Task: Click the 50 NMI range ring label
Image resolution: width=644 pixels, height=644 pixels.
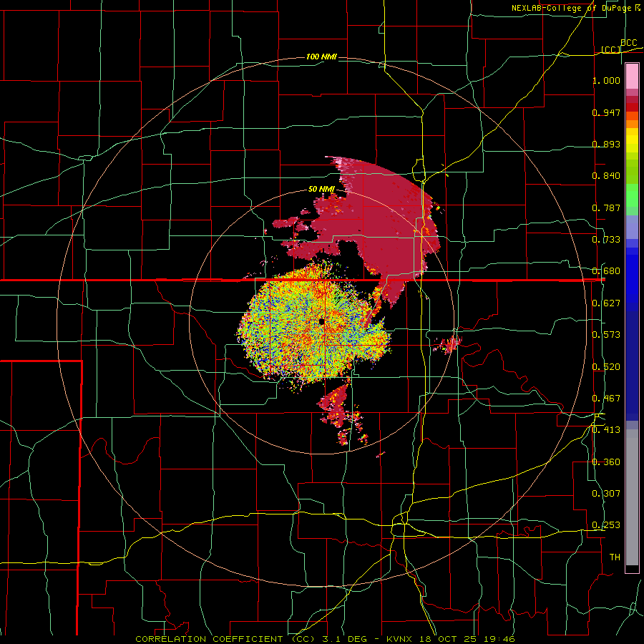Action: [321, 189]
